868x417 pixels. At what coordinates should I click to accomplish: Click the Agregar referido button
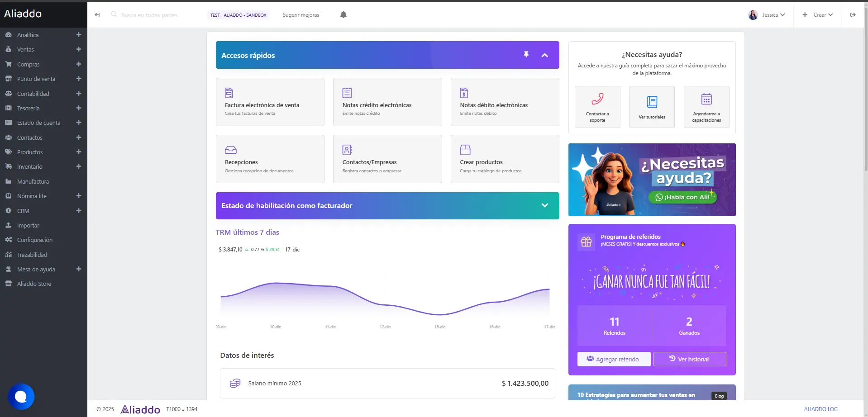614,359
